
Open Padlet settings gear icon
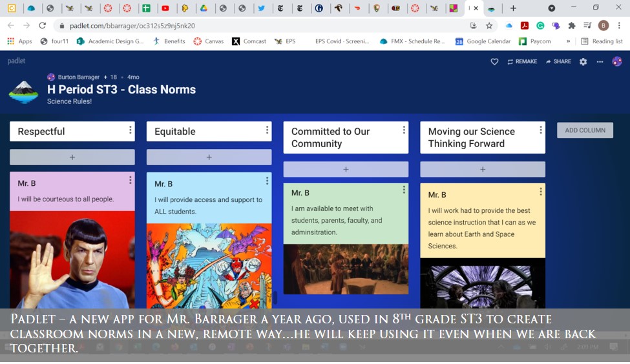pos(583,62)
